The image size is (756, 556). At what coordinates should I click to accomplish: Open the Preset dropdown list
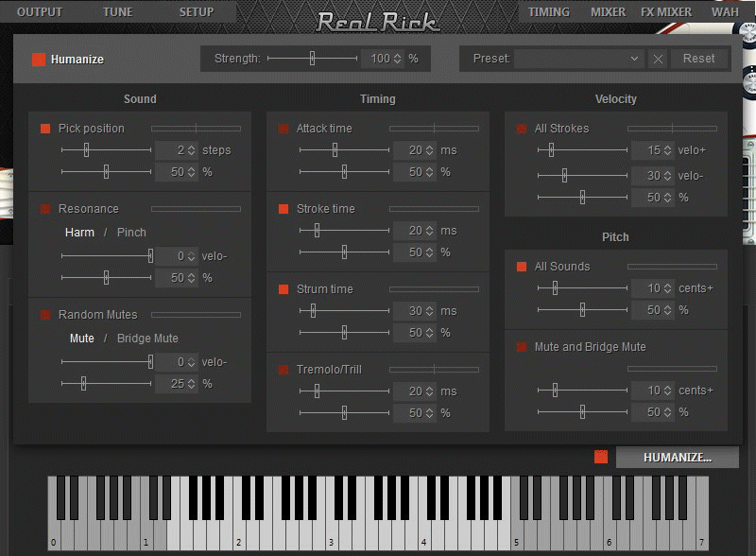click(578, 59)
